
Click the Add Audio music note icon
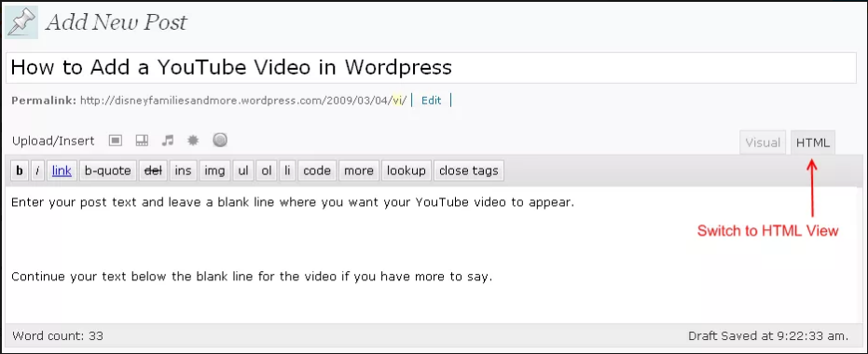(x=167, y=141)
